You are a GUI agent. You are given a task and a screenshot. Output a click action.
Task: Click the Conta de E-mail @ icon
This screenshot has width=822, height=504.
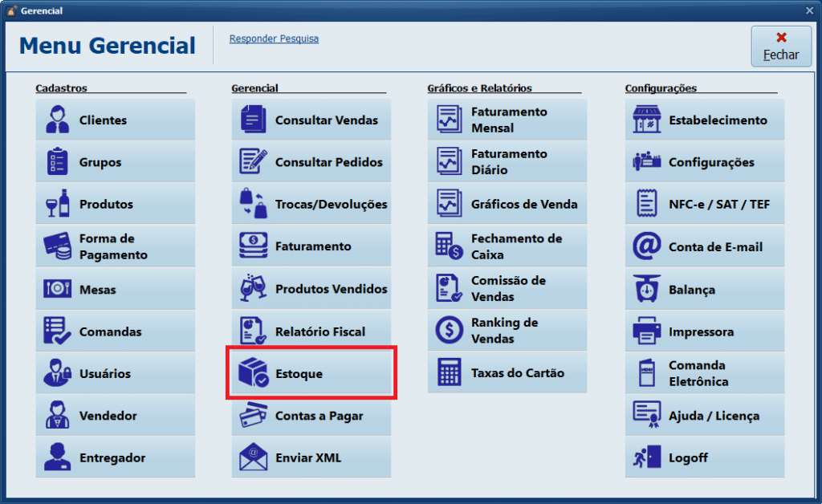(646, 247)
